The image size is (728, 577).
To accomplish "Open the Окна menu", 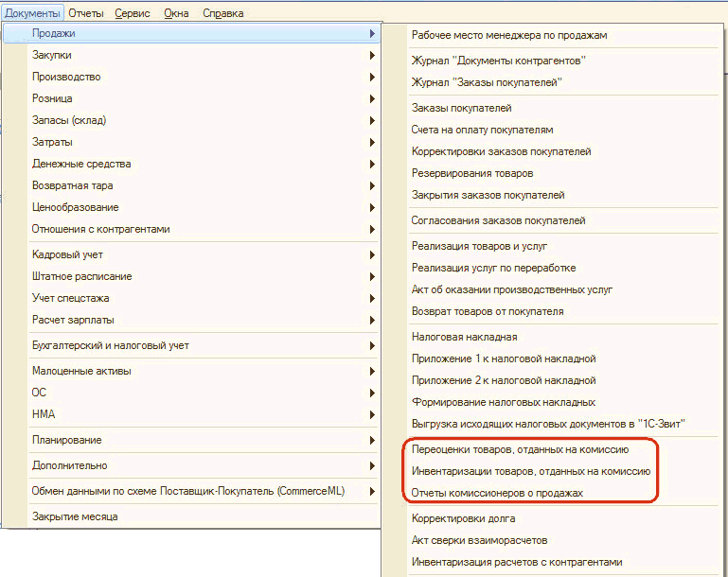I will (x=176, y=13).
